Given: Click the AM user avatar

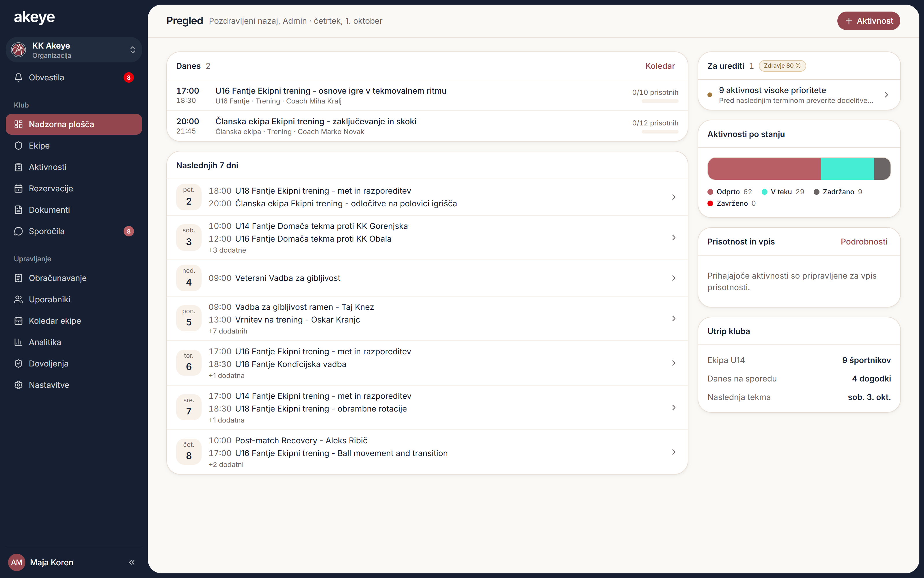Looking at the screenshot, I should pos(17,562).
